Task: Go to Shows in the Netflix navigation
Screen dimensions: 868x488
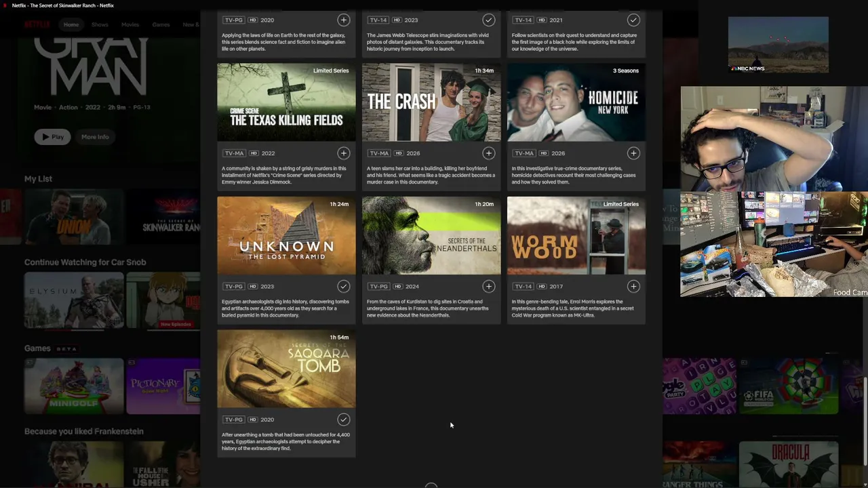Action: point(100,25)
